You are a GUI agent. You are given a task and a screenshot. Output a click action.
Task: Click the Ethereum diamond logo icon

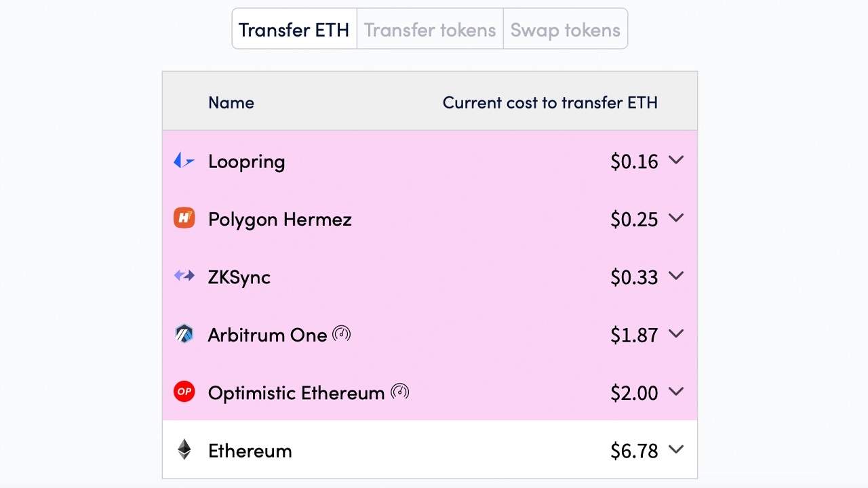(x=184, y=450)
